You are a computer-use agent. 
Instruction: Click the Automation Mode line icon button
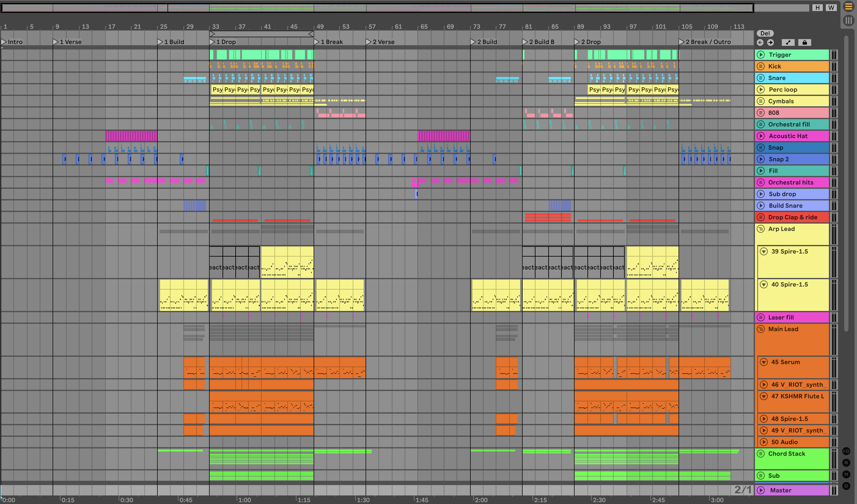click(x=788, y=42)
